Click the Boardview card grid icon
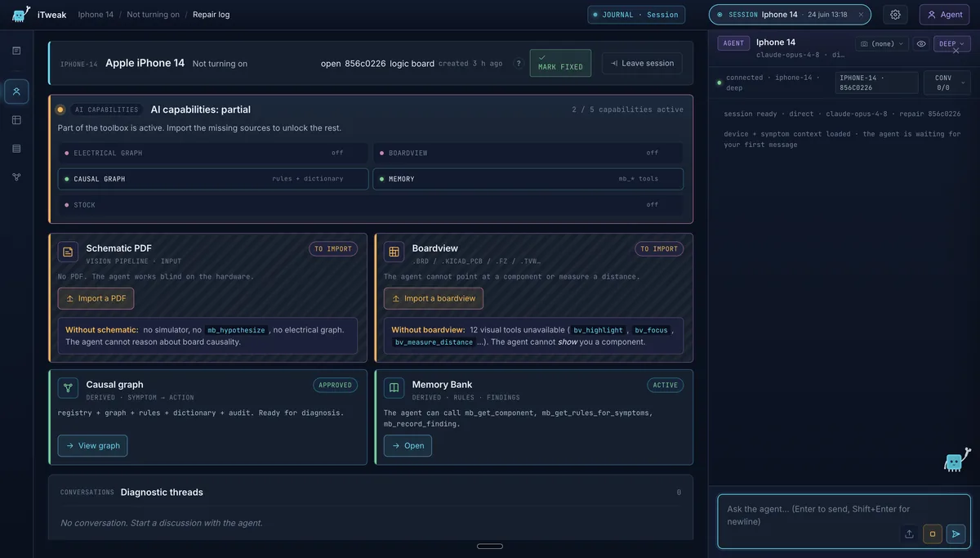The image size is (980, 558). pyautogui.click(x=394, y=252)
